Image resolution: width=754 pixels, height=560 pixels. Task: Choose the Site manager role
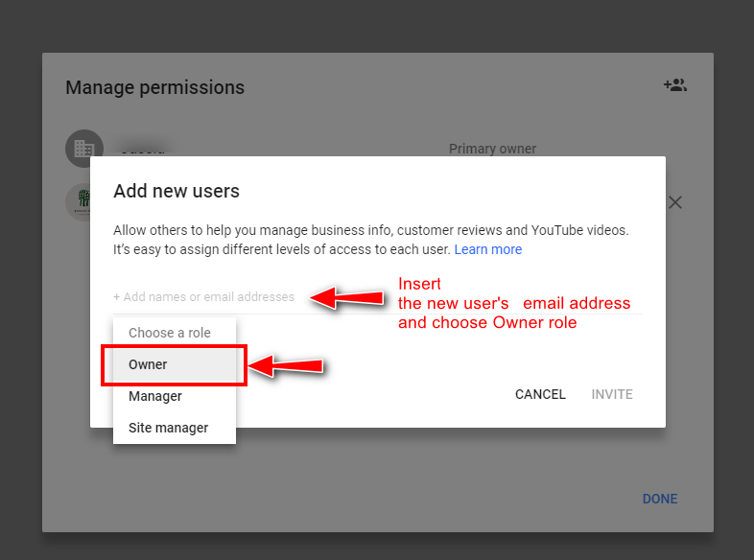175,428
